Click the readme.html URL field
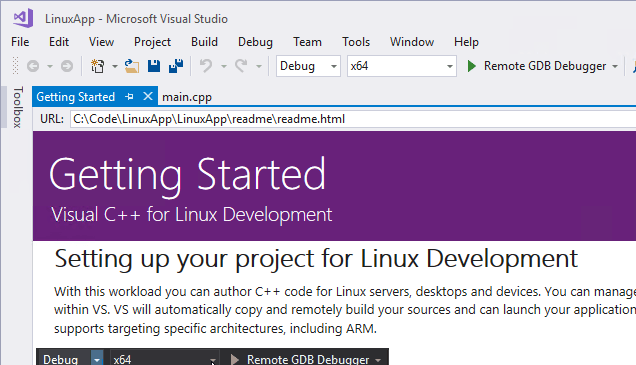The width and height of the screenshot is (636, 365). pos(353,119)
